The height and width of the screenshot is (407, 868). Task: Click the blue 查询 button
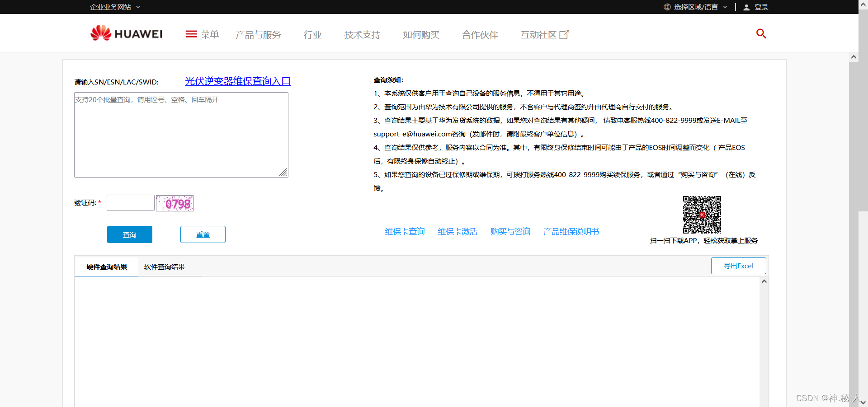click(x=130, y=234)
